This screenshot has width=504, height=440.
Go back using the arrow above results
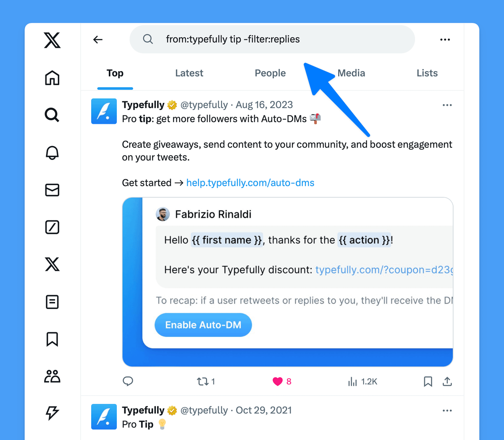click(x=97, y=39)
